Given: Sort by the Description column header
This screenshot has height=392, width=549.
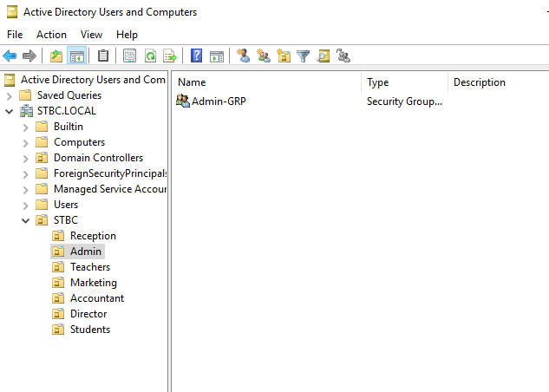Looking at the screenshot, I should 500,82.
